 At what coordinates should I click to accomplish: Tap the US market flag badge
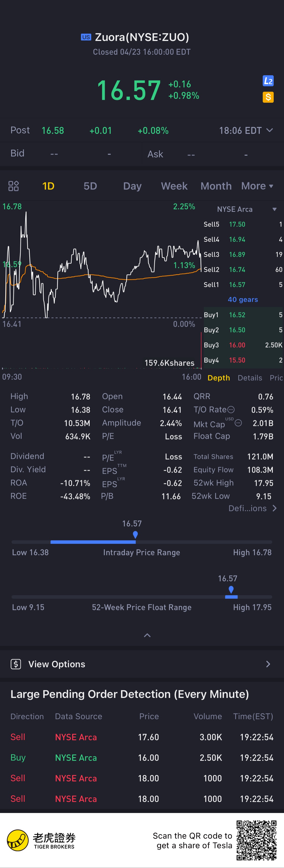click(x=86, y=37)
